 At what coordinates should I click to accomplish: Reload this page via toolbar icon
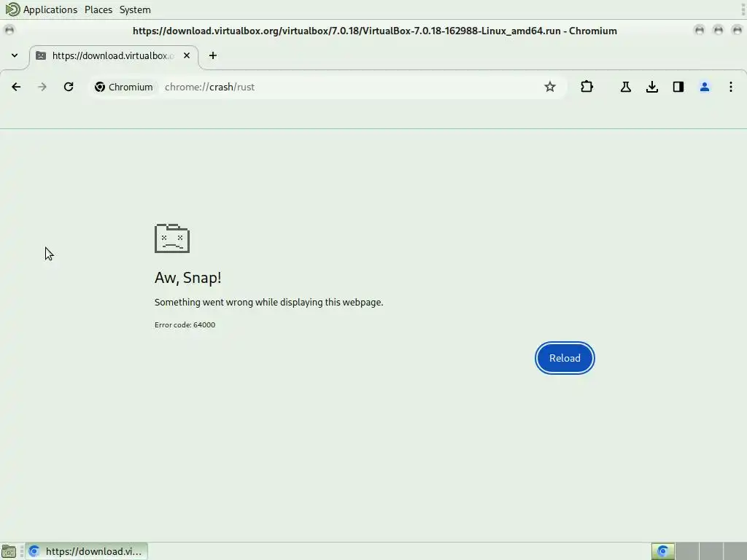coord(69,87)
